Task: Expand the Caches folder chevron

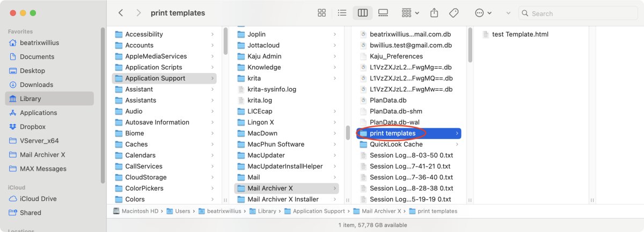Action: click(213, 144)
